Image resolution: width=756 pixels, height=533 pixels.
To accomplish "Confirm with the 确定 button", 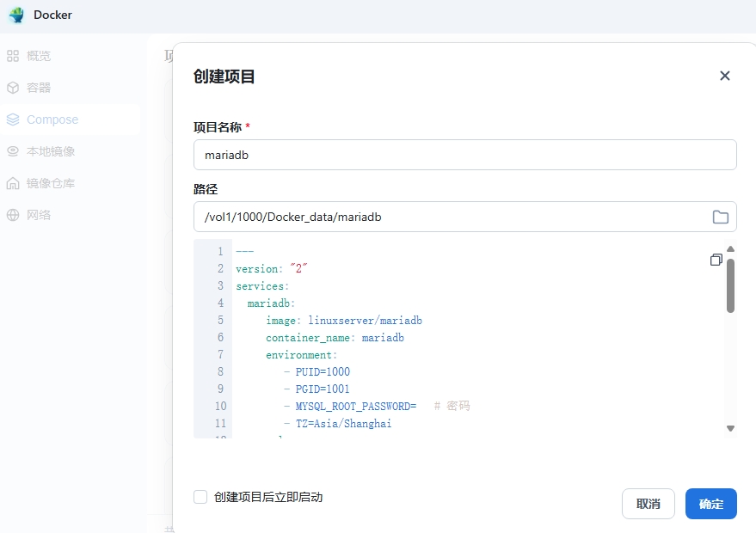I will 711,504.
